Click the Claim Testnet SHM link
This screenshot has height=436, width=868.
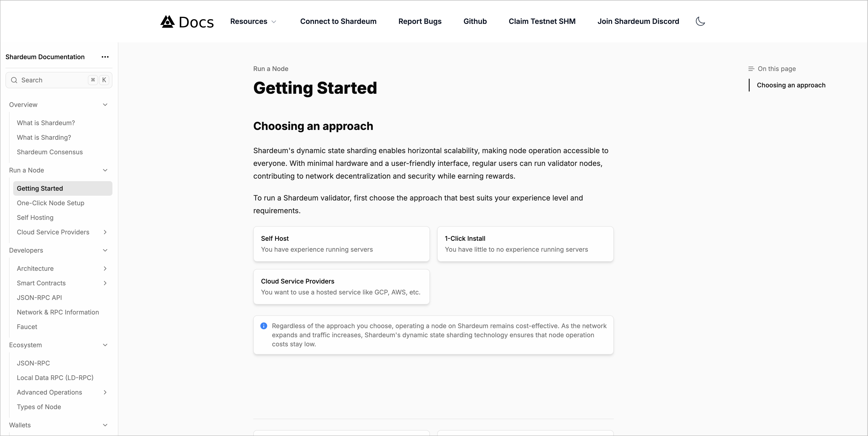pos(542,22)
